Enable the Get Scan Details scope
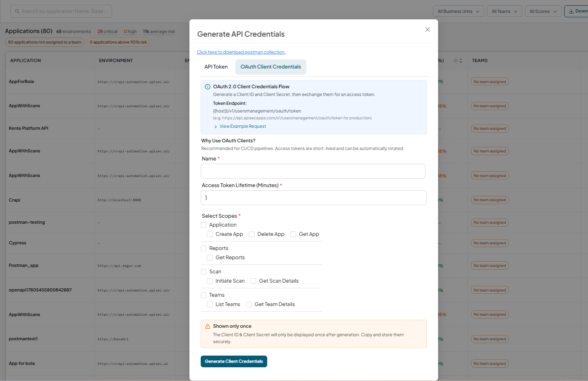This screenshot has height=381, width=588. [x=253, y=281]
